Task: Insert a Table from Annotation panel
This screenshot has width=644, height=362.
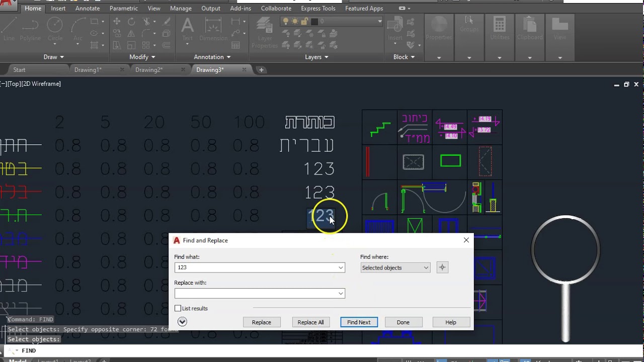Action: coord(235,45)
